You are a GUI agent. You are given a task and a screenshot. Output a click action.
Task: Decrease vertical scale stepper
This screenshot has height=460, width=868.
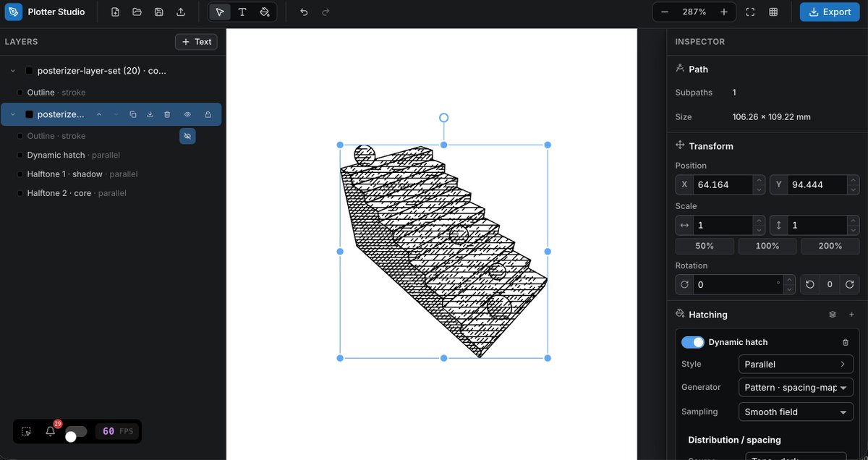click(854, 230)
